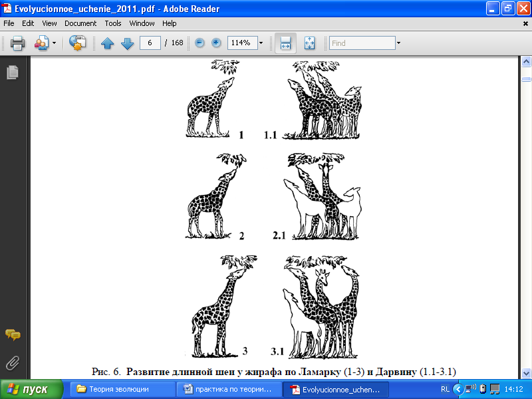Click the vertical scrollbar thumb
Image resolution: width=532 pixels, height=399 pixels.
(x=526, y=79)
